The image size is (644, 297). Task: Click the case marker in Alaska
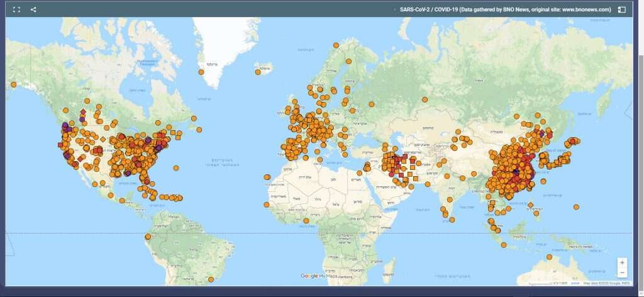13,84
